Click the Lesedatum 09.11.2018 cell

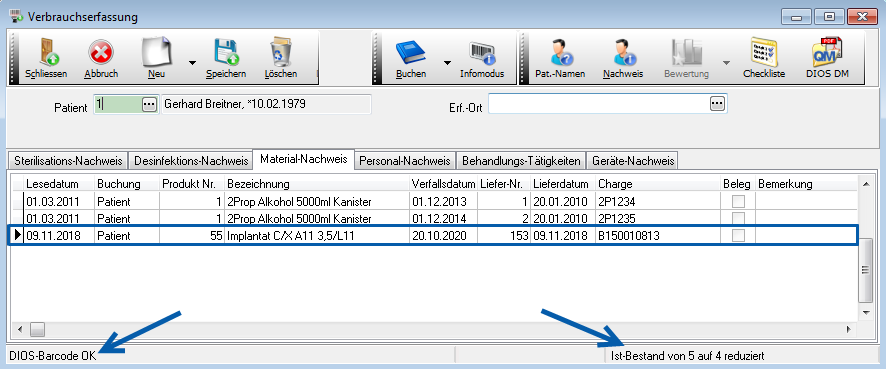[59, 236]
